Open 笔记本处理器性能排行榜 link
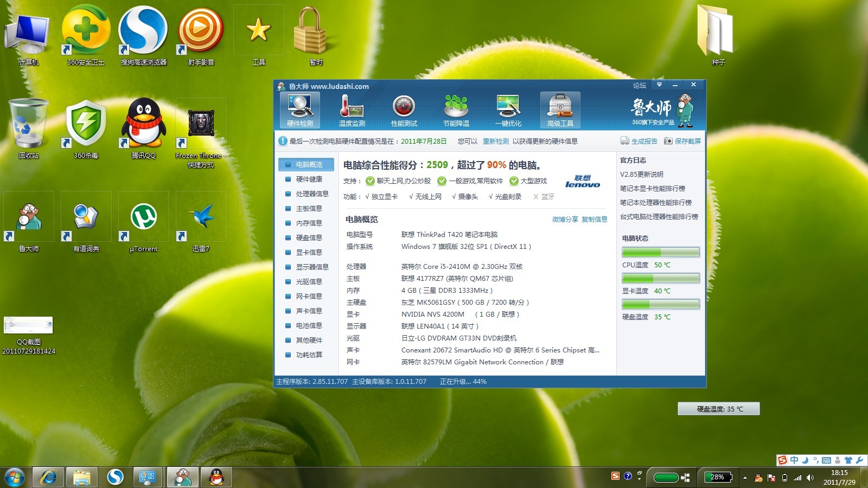This screenshot has height=488, width=868. click(656, 202)
